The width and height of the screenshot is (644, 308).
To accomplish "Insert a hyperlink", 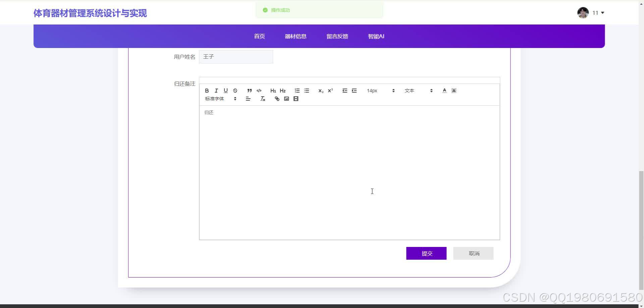I will click(277, 99).
